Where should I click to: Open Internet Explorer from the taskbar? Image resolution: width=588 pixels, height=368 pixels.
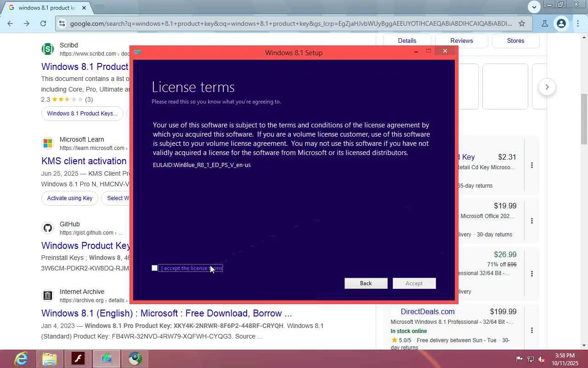point(21,359)
